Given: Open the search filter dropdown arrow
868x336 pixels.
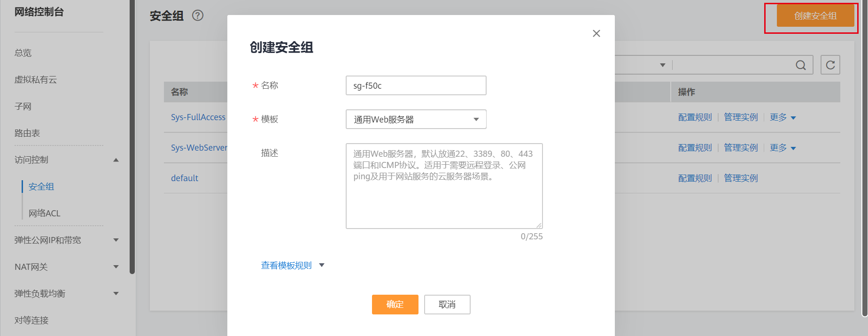Looking at the screenshot, I should 662,65.
